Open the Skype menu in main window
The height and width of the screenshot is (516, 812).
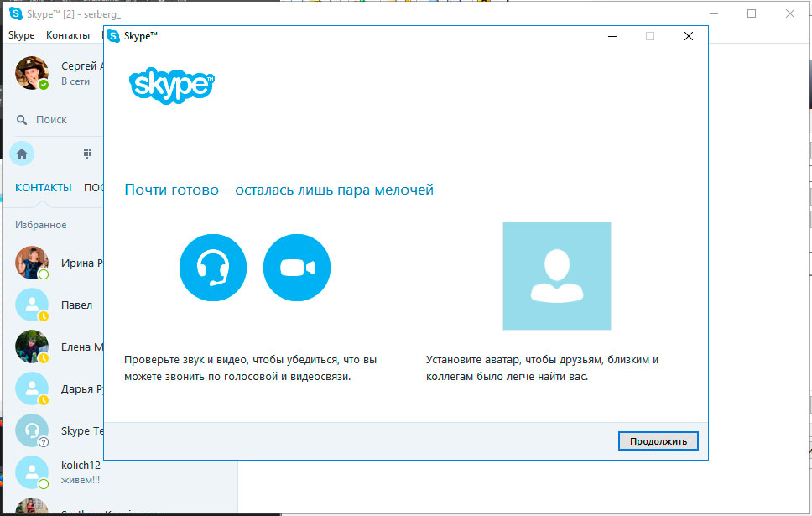(21, 35)
